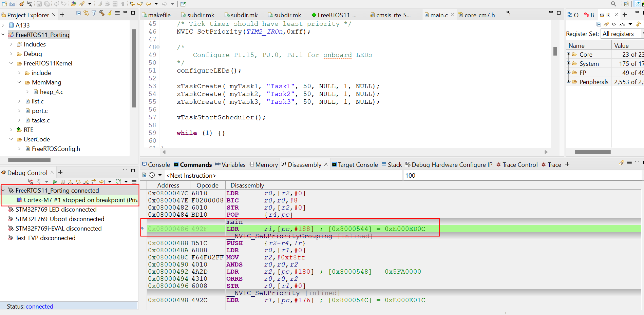Click the hammer Build icon in Project Explorer
The width and height of the screenshot is (644, 315).
click(101, 13)
